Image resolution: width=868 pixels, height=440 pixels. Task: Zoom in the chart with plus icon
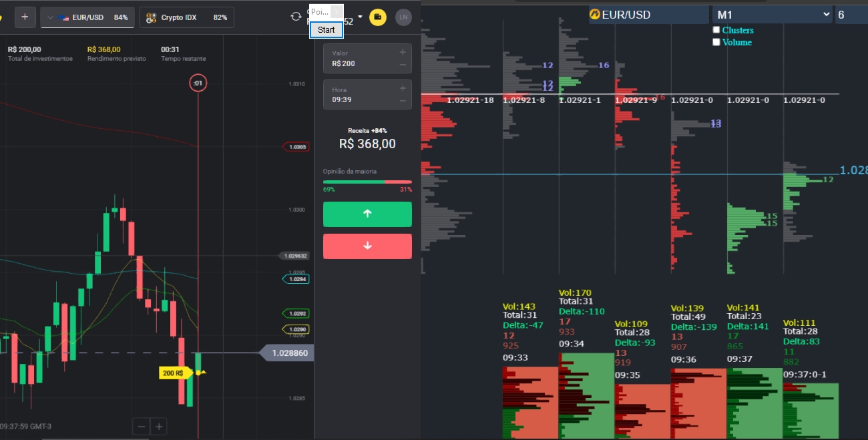coord(159,426)
